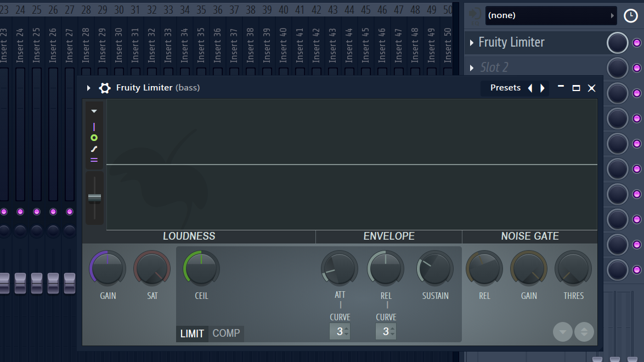This screenshot has width=644, height=362.
Task: Click the ENVELOPE section header
Action: point(389,236)
